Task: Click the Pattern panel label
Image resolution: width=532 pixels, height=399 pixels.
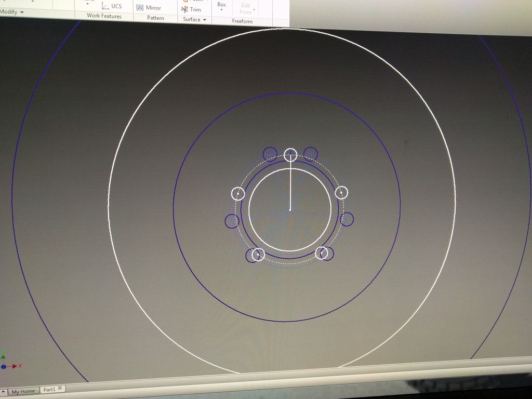Action: click(x=155, y=18)
